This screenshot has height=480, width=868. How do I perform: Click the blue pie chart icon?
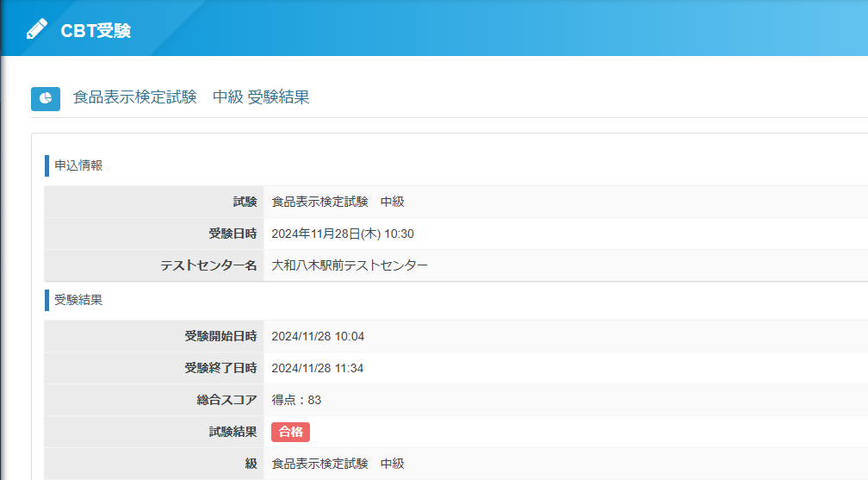(x=46, y=98)
